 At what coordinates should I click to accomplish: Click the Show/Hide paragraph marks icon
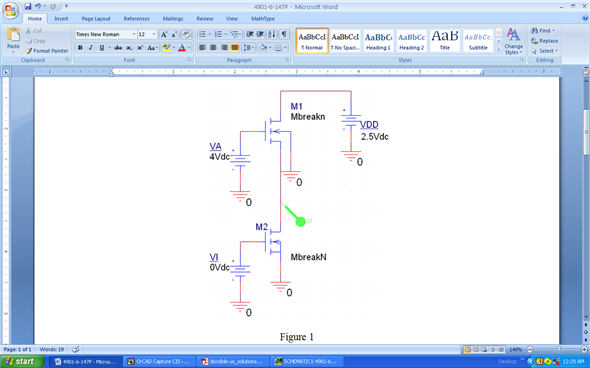coord(284,35)
